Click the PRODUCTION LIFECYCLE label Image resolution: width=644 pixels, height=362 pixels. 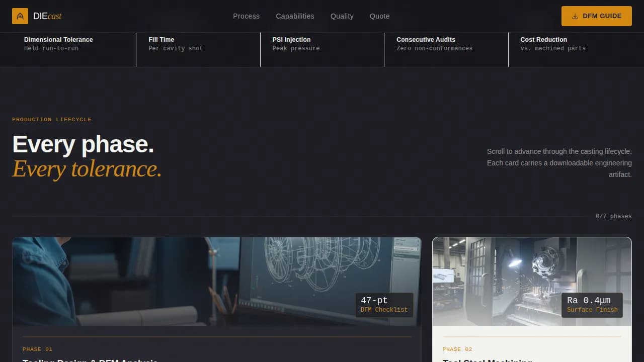pos(52,119)
